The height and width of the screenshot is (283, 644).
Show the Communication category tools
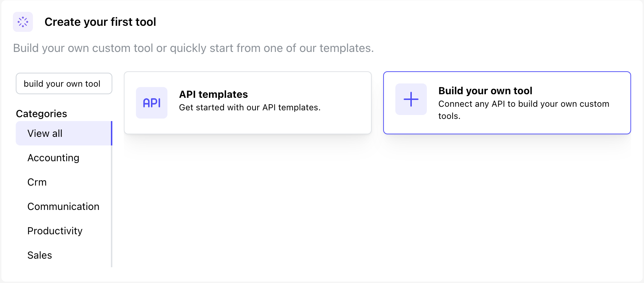(x=63, y=206)
